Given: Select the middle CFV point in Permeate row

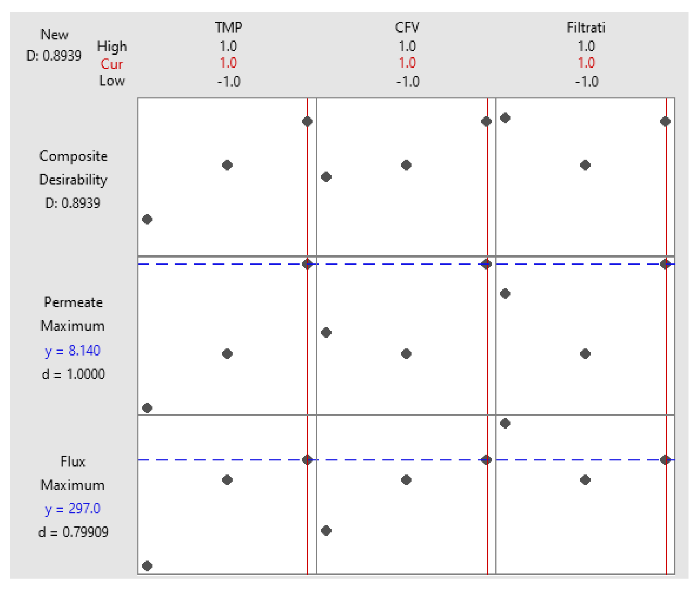Looking at the screenshot, I should tap(406, 354).
